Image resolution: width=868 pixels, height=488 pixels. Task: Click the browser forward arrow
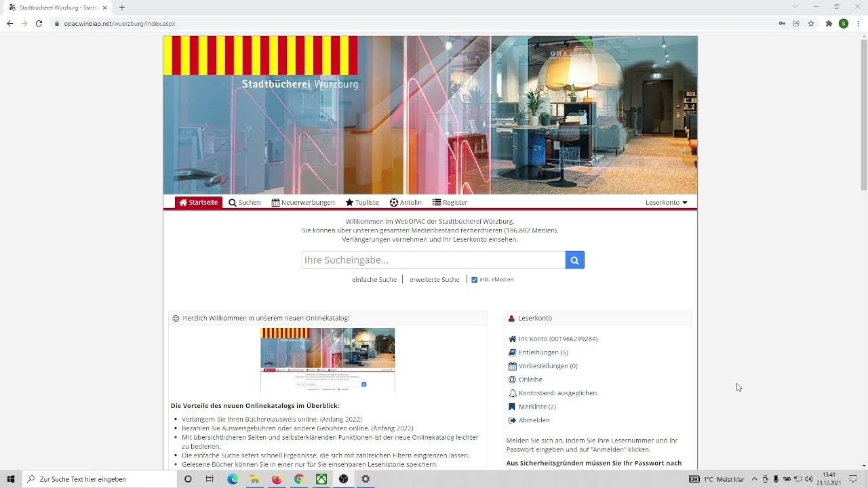[x=24, y=24]
